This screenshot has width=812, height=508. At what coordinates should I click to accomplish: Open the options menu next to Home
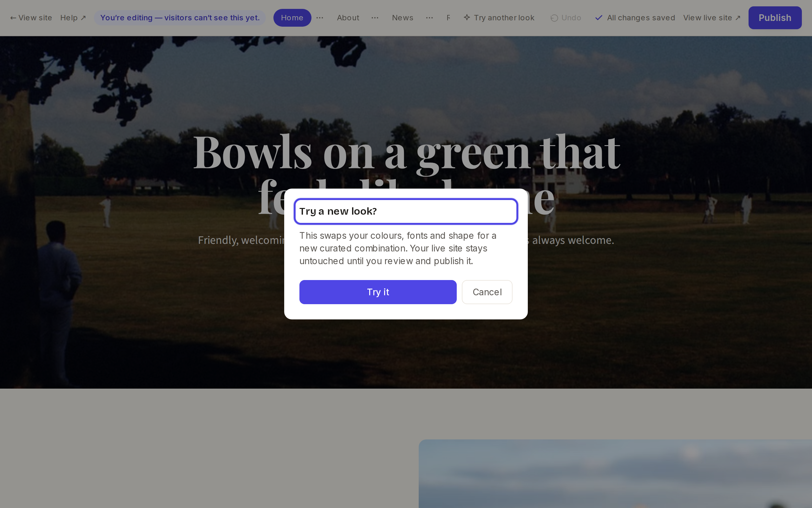[320, 18]
